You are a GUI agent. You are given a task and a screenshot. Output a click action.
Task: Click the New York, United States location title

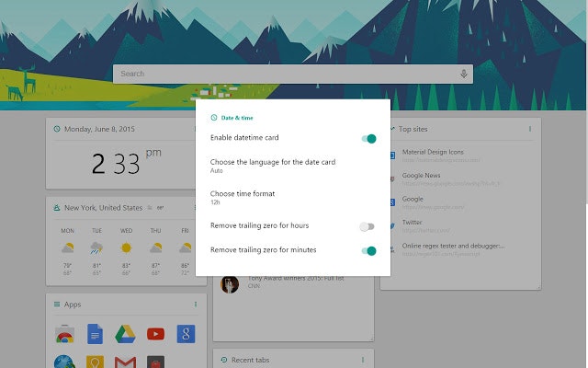[104, 208]
